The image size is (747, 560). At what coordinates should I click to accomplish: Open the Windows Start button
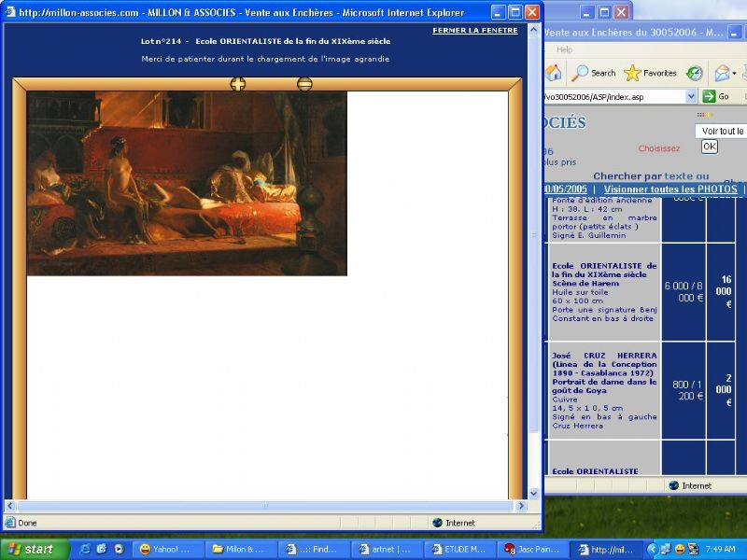click(x=35, y=549)
